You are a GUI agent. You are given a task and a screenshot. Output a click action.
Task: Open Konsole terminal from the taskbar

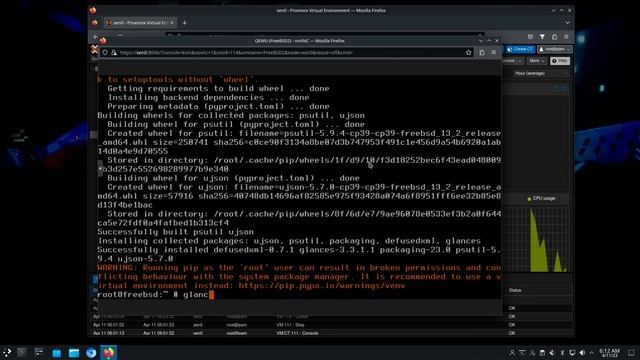click(22, 352)
